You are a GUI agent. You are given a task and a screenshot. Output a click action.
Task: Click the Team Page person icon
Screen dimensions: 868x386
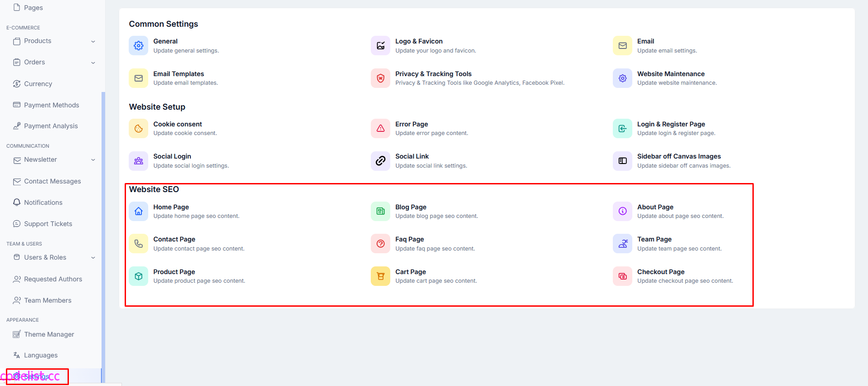click(x=622, y=244)
